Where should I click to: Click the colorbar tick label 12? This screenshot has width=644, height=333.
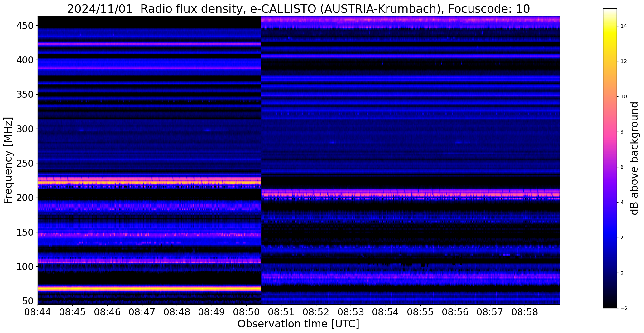(623, 61)
